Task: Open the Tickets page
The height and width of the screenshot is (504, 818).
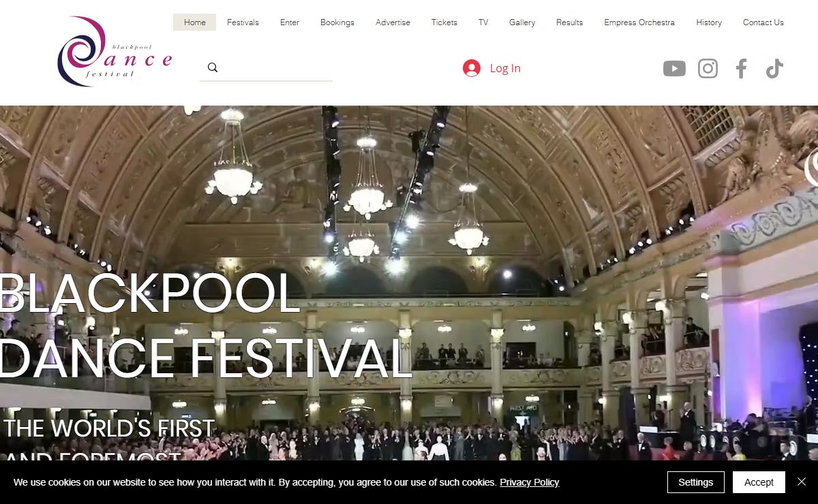Action: (444, 22)
